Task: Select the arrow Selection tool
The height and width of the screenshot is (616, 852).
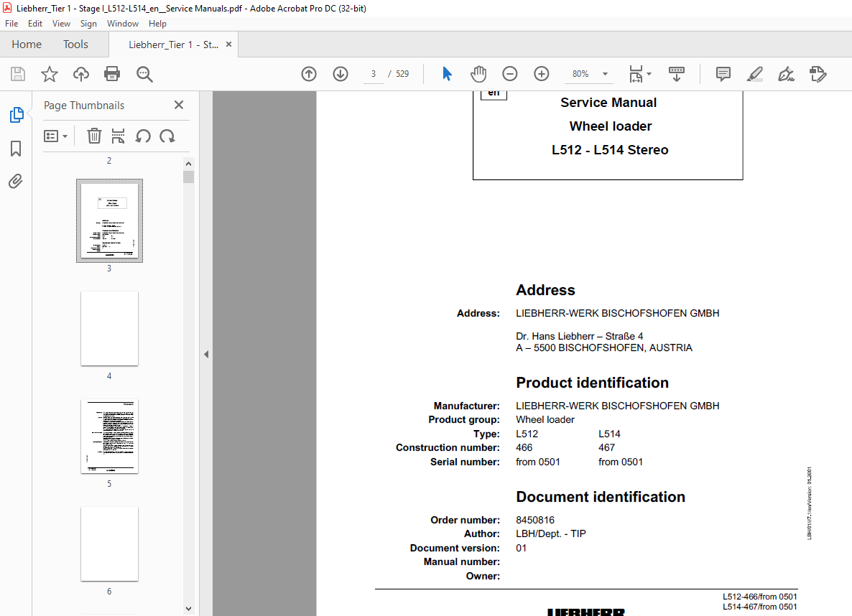Action: click(x=447, y=74)
